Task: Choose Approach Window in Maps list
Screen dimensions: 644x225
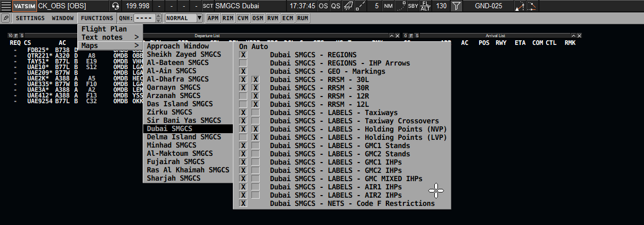Action: tap(188, 46)
